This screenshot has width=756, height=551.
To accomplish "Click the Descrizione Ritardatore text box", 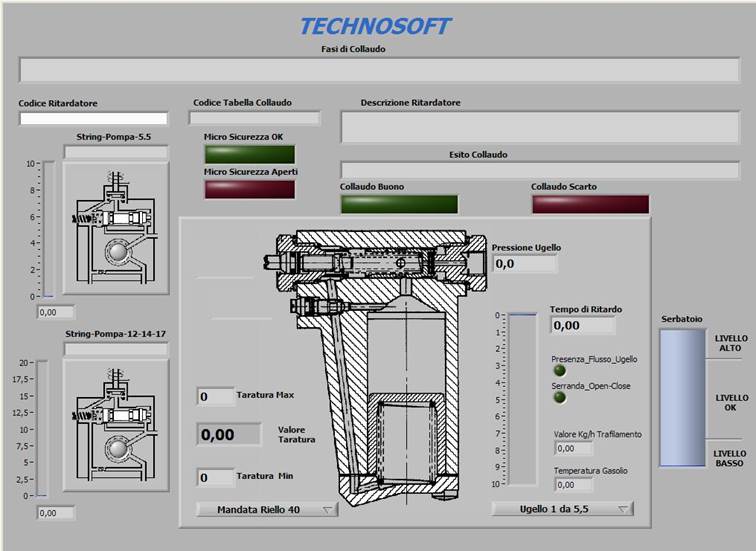I will 540,127.
